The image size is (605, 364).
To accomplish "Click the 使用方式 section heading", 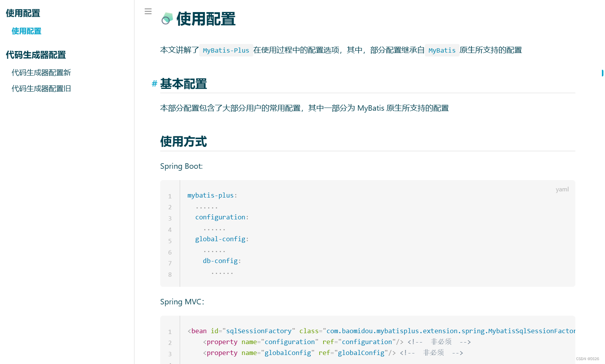I will (184, 141).
